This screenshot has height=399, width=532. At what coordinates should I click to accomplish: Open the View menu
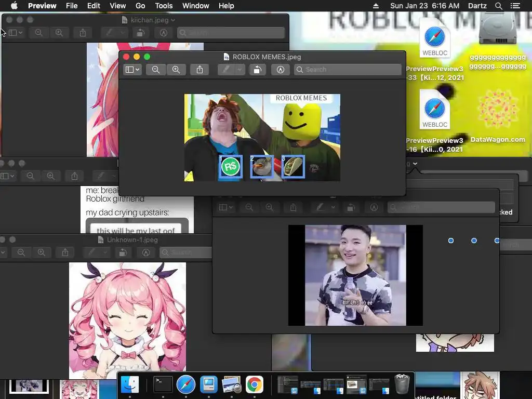click(x=118, y=6)
